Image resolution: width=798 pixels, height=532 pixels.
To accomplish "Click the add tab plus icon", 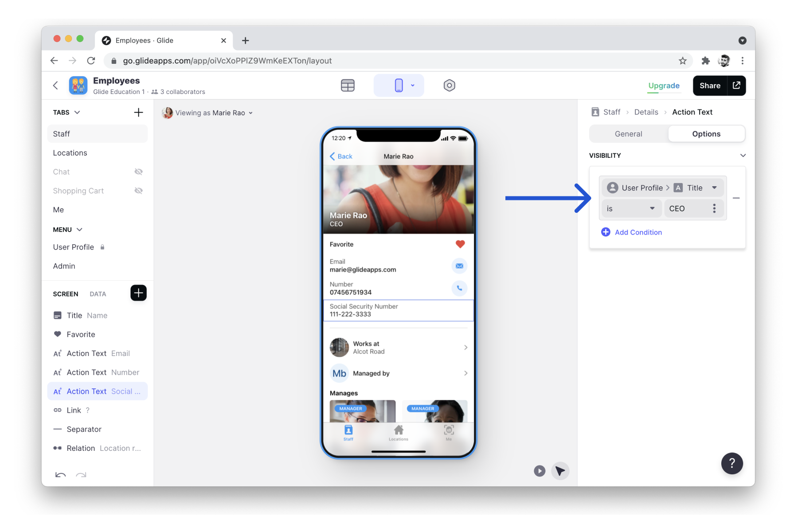I will pyautogui.click(x=138, y=113).
